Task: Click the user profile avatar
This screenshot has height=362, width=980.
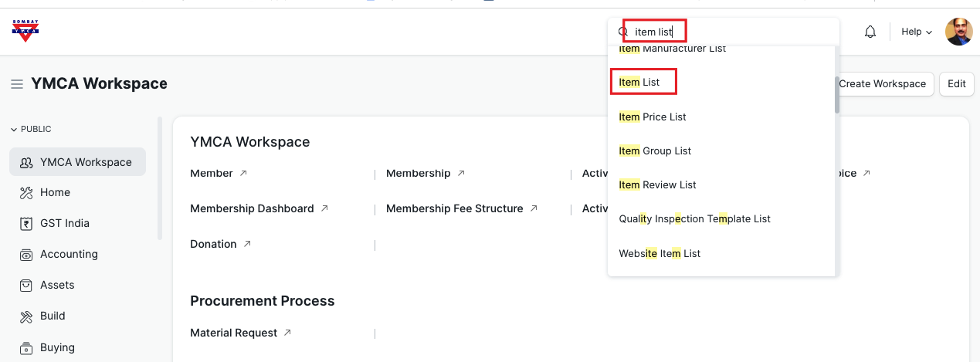Action: click(x=958, y=32)
